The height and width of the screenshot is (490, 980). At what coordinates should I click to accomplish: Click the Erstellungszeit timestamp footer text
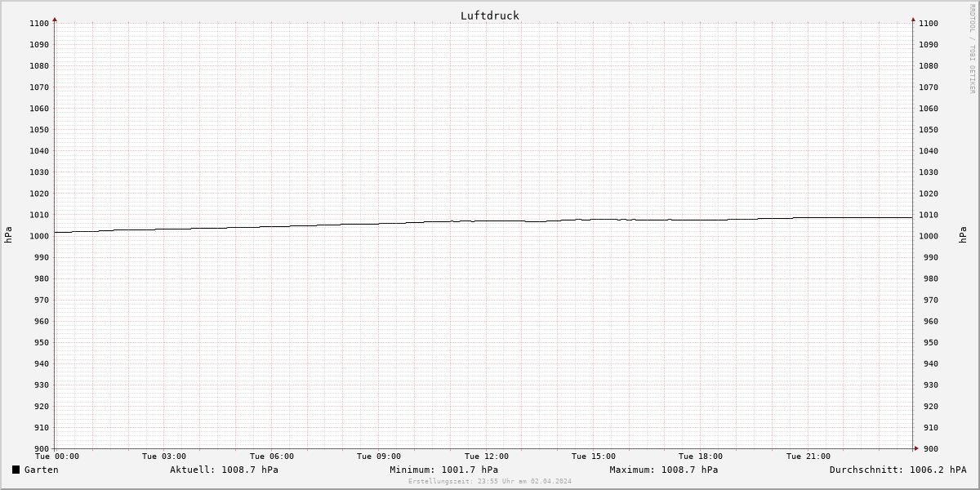tap(490, 482)
